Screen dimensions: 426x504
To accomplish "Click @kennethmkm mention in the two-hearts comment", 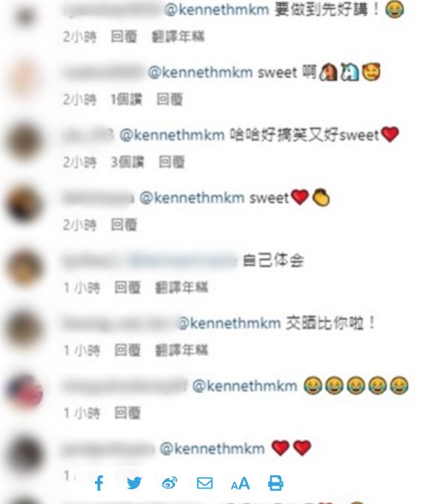I will pos(212,448).
